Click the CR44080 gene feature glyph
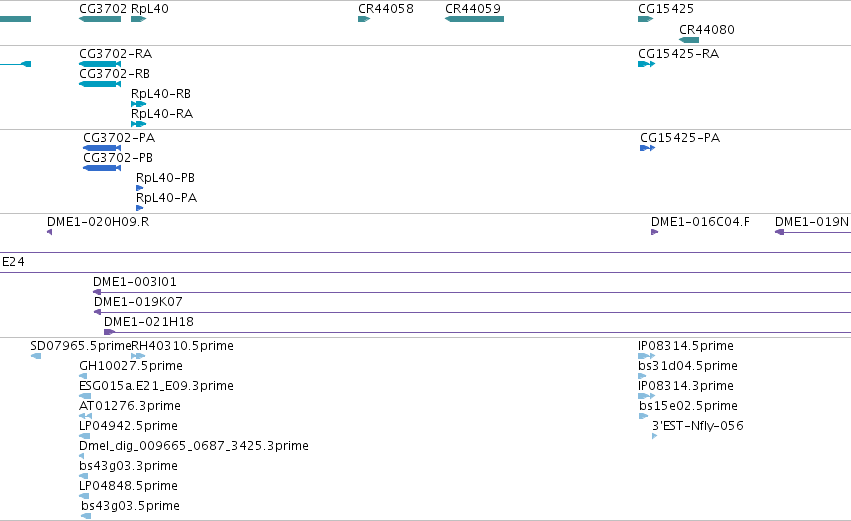 (x=689, y=40)
